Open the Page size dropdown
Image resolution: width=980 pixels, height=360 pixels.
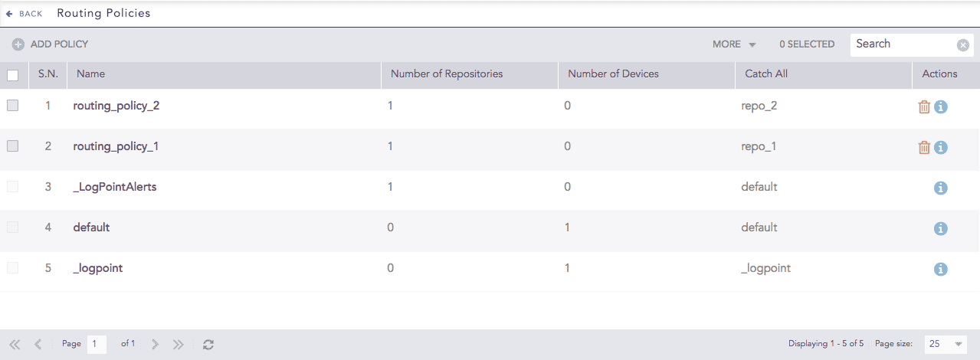[944, 344]
